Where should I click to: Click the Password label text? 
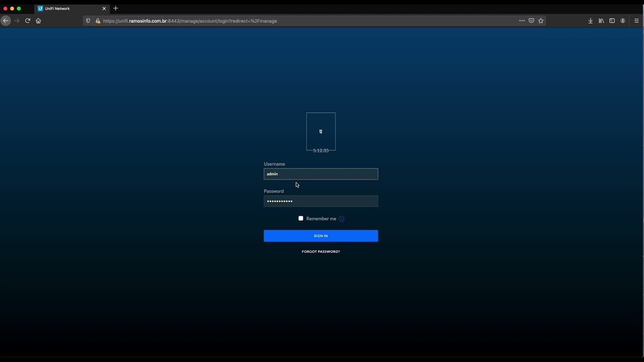pos(274,191)
